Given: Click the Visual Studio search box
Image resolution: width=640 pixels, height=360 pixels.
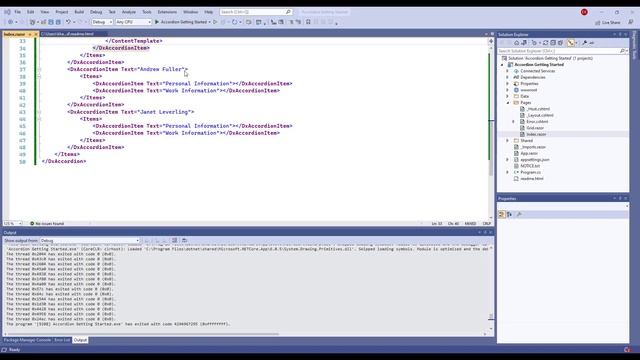Looking at the screenshot, I should click(256, 12).
